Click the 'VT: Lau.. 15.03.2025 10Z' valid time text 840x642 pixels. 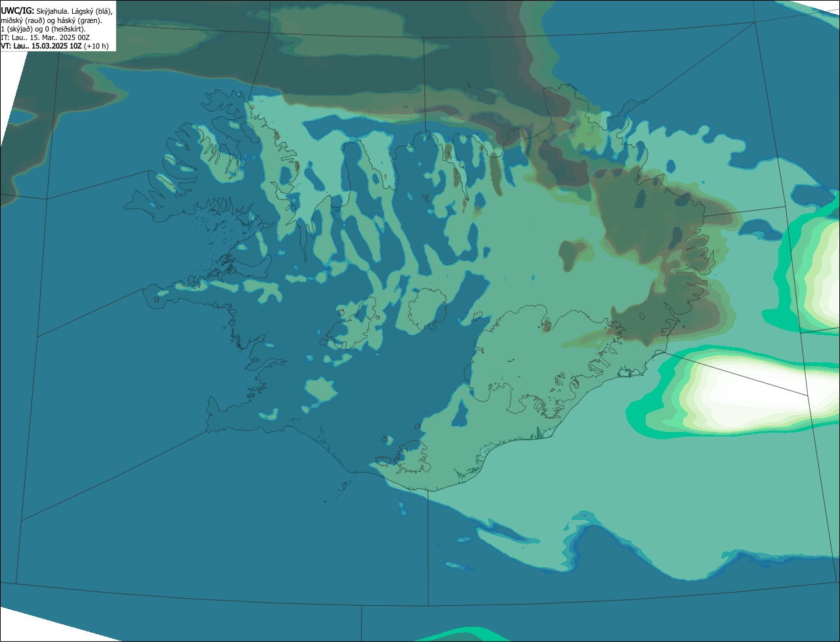[x=41, y=46]
